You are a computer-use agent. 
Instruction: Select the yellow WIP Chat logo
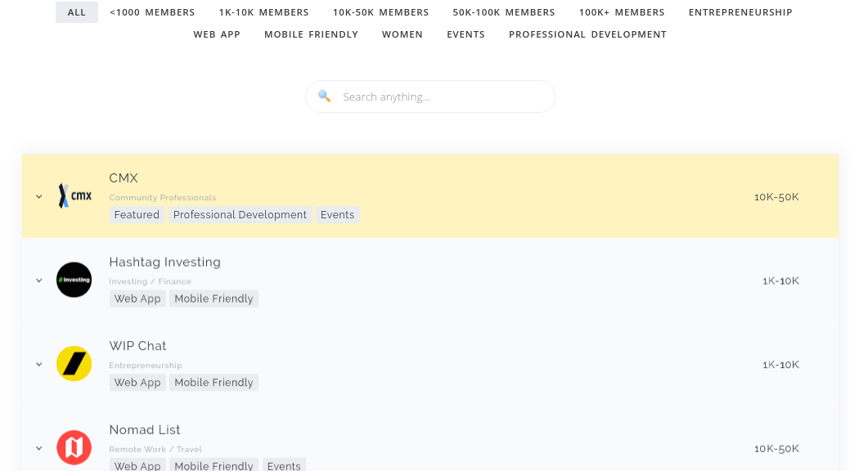(x=74, y=364)
